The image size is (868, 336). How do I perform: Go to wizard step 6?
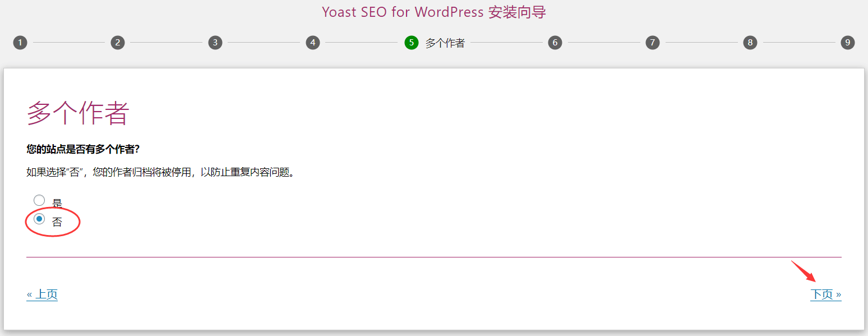point(555,43)
